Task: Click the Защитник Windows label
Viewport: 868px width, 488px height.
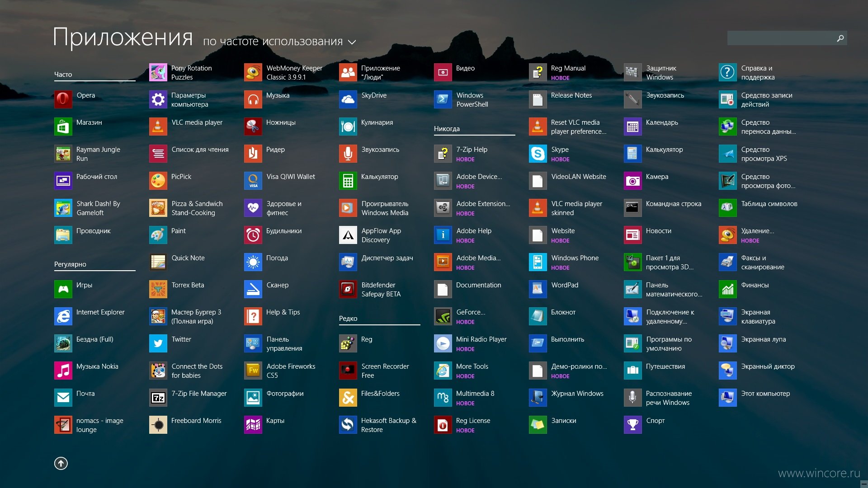Action: tap(661, 73)
